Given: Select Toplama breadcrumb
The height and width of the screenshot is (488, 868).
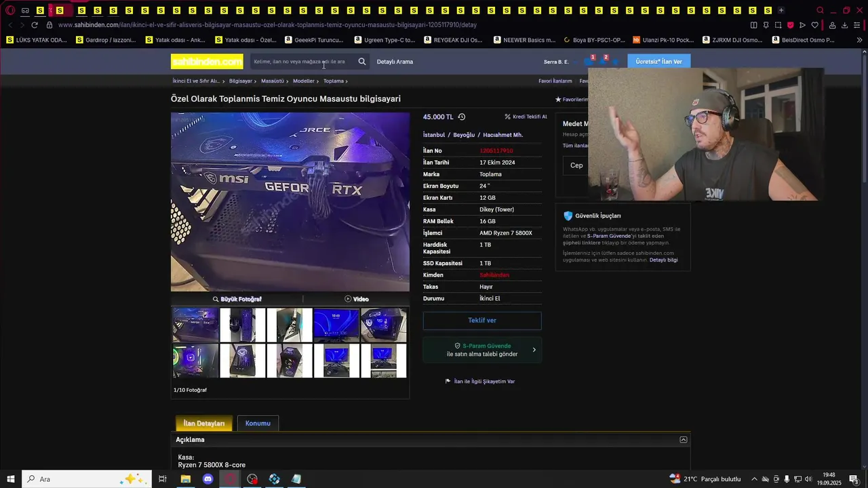Looking at the screenshot, I should coord(334,81).
